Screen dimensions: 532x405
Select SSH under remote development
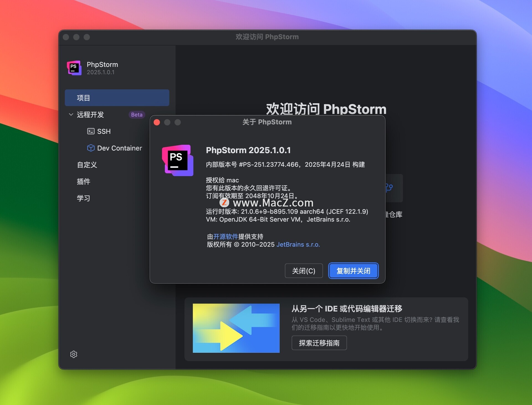tap(104, 131)
